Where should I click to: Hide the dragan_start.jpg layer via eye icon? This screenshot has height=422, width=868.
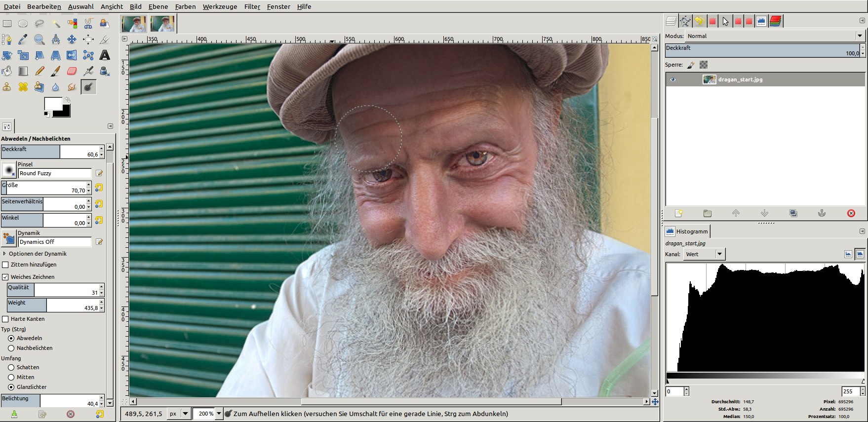point(672,79)
